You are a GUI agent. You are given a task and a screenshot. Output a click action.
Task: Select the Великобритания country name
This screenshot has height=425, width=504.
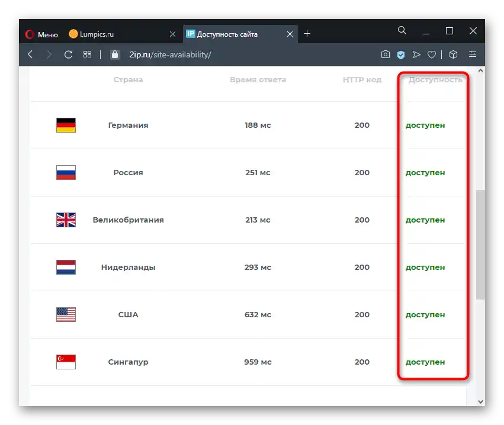128,220
